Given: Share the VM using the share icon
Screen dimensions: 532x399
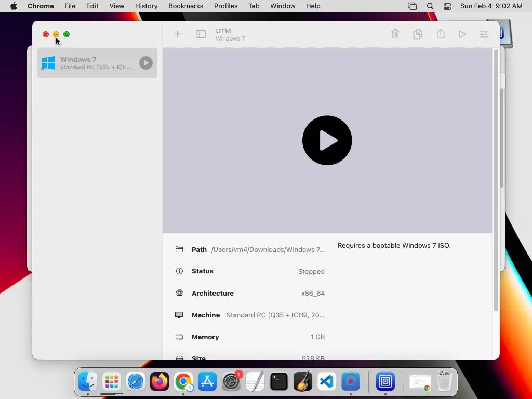Looking at the screenshot, I should pyautogui.click(x=441, y=34).
